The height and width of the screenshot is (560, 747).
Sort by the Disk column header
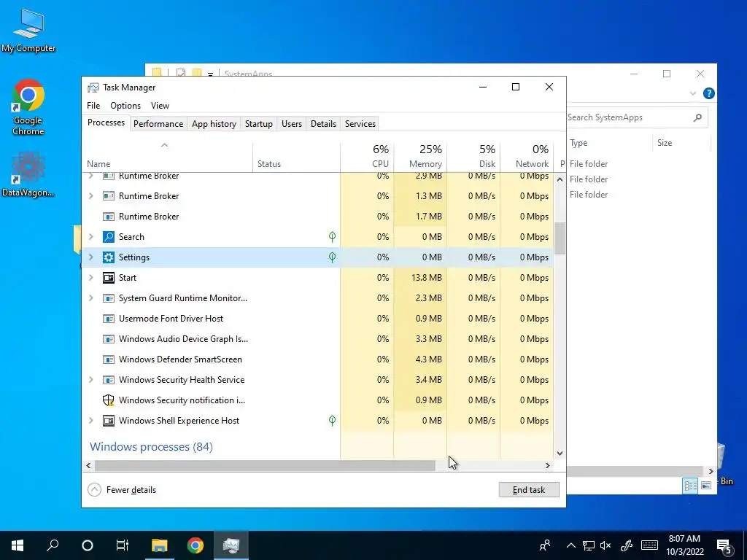point(473,156)
